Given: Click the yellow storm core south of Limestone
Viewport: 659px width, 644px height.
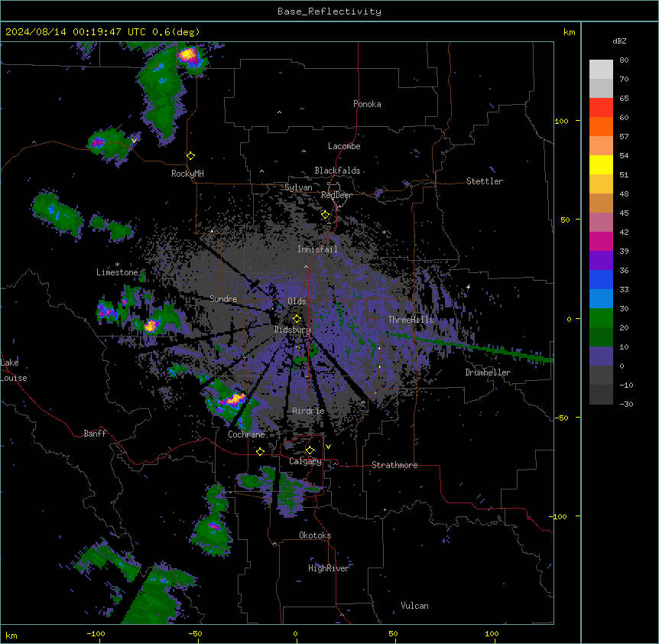Looking at the screenshot, I should point(151,325).
